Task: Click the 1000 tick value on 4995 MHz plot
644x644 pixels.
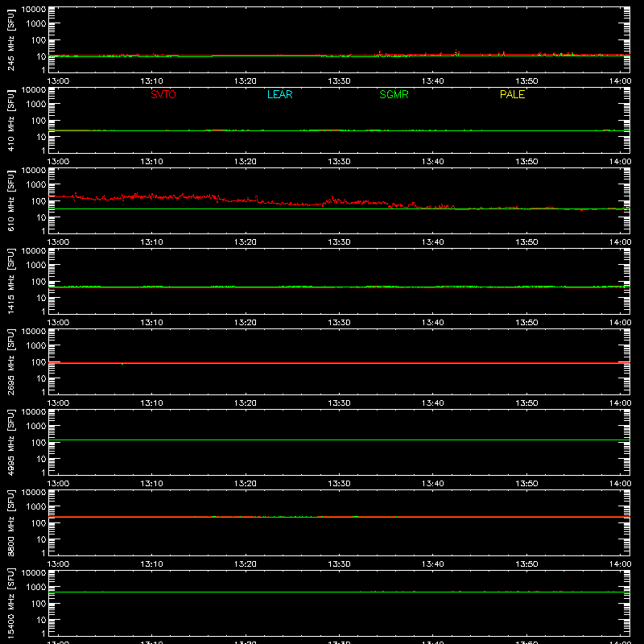Action: point(36,427)
